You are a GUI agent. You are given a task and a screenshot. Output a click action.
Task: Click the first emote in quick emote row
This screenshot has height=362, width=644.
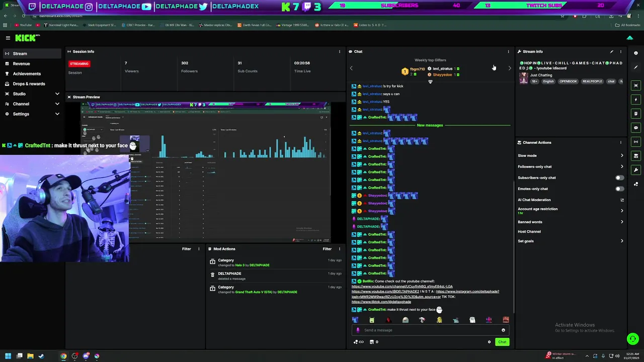[355, 320]
